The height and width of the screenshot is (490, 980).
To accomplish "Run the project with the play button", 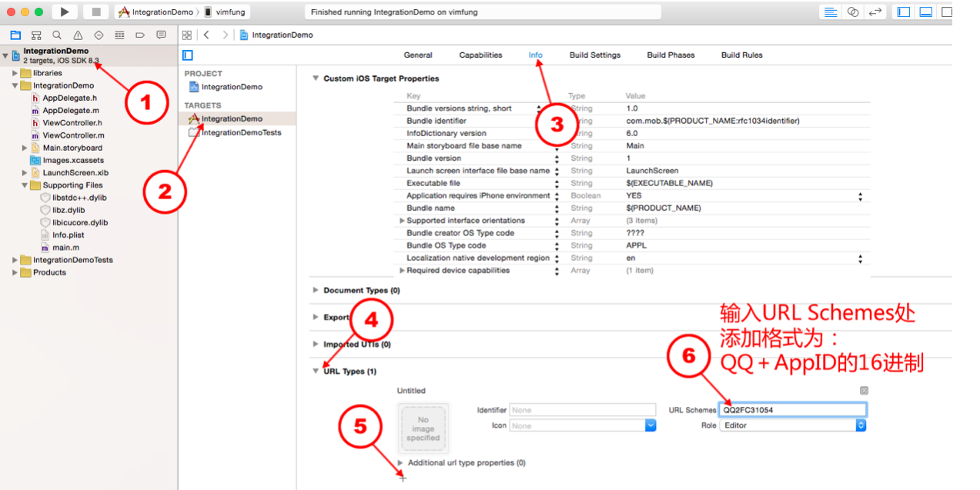I will pos(65,12).
